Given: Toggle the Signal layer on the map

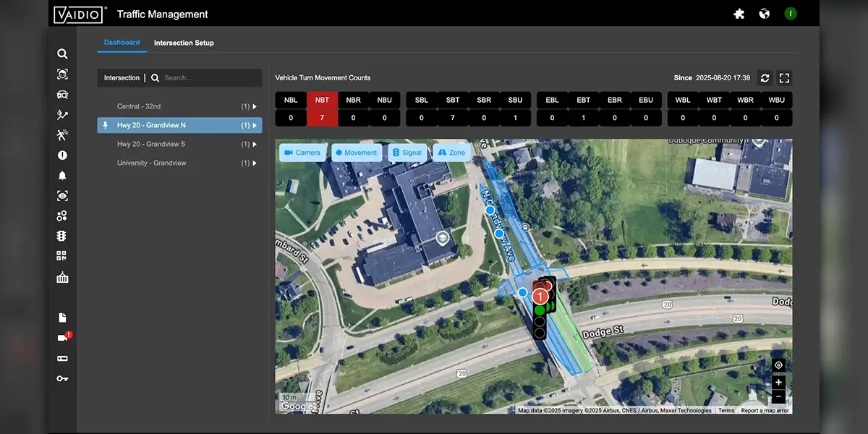Looking at the screenshot, I should [x=406, y=153].
